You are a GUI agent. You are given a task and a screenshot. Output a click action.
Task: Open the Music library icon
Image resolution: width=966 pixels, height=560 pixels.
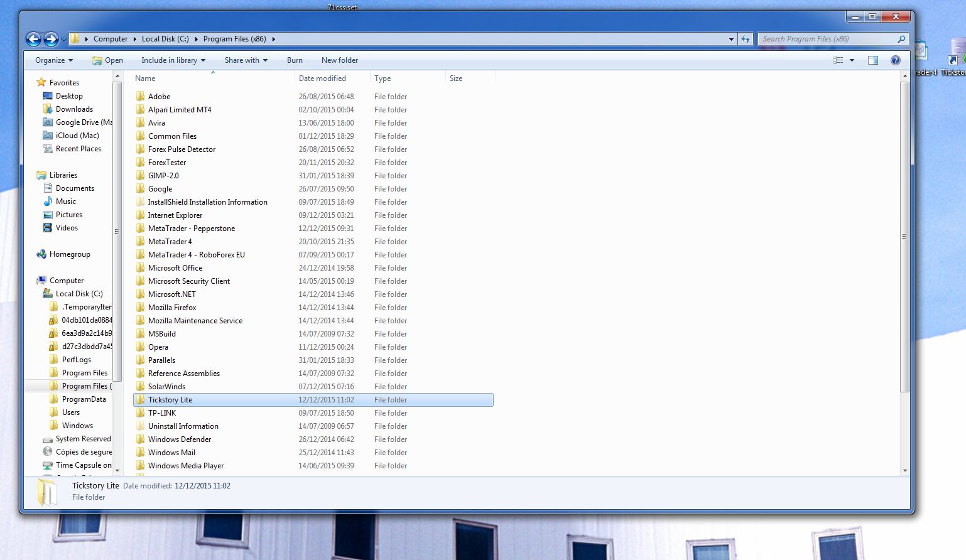click(x=48, y=202)
